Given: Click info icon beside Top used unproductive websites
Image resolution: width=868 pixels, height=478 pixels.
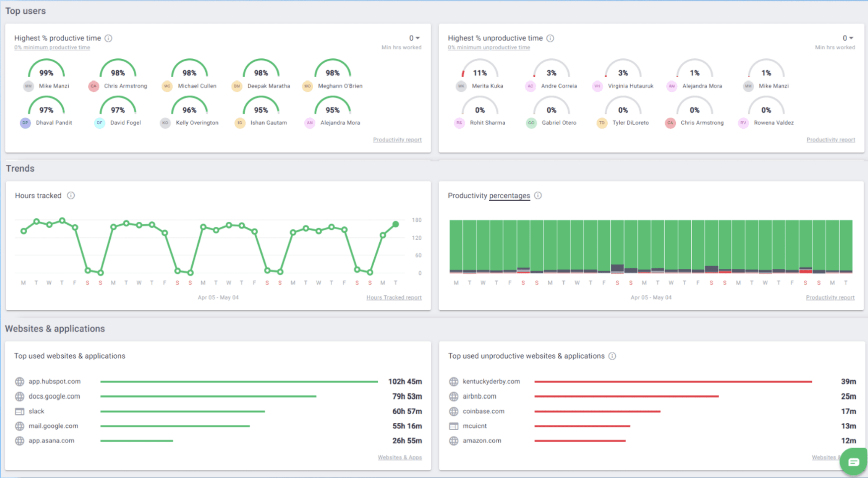Looking at the screenshot, I should click(612, 356).
